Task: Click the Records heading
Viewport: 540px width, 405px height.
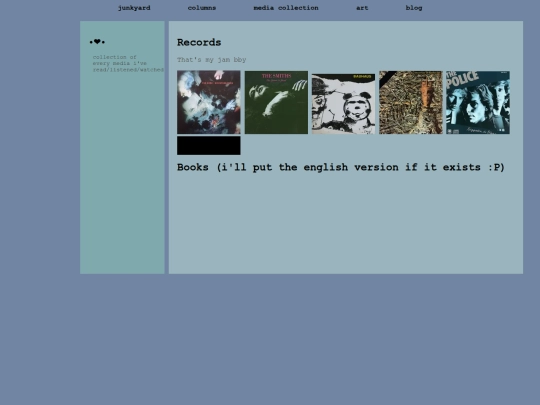Action: click(199, 42)
